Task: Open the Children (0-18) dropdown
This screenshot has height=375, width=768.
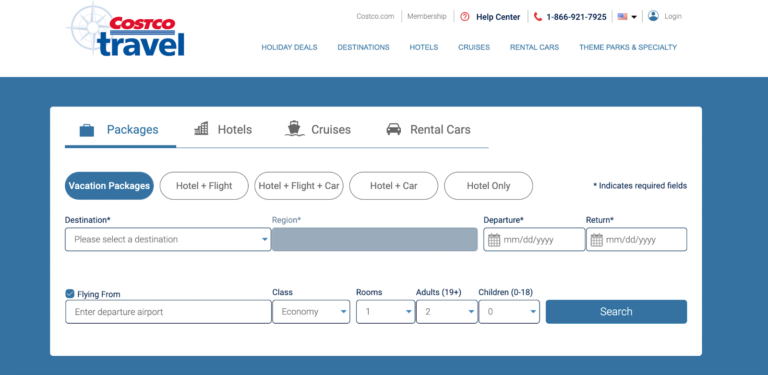Action: (x=509, y=312)
